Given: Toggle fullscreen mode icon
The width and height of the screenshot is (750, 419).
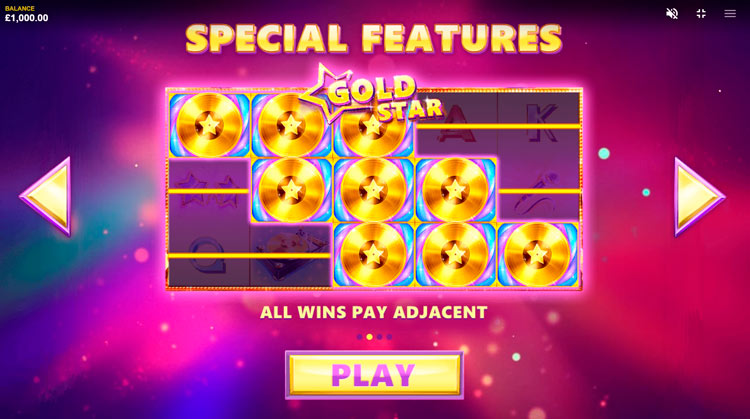Looking at the screenshot, I should pos(701,13).
